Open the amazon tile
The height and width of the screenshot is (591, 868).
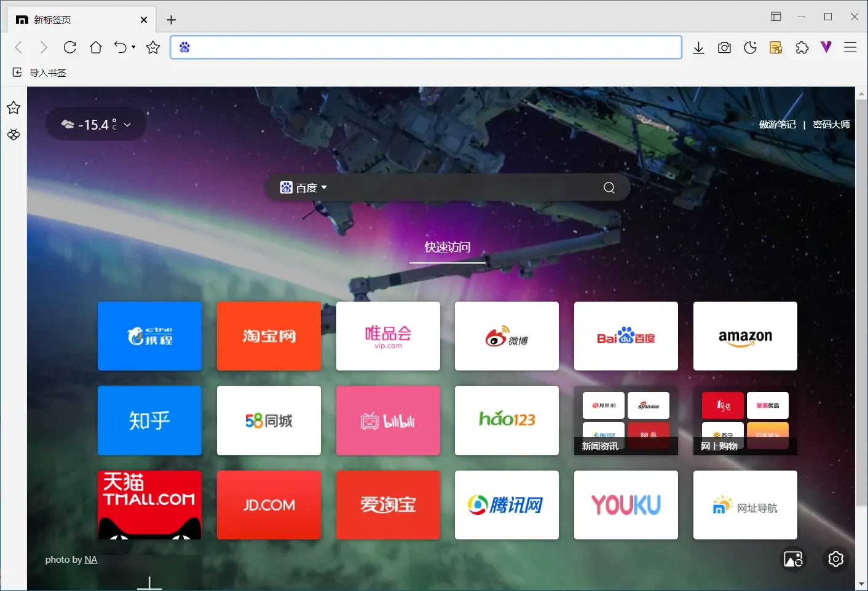745,336
